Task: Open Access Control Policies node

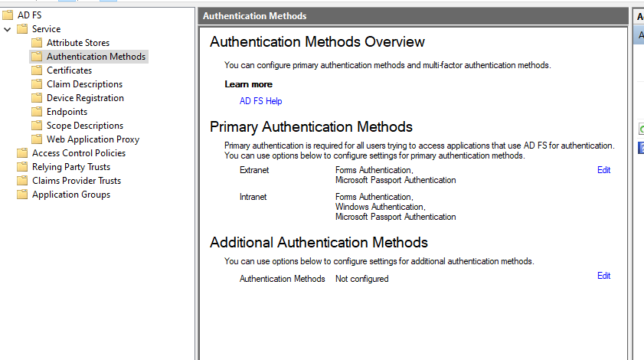Action: pyautogui.click(x=78, y=153)
